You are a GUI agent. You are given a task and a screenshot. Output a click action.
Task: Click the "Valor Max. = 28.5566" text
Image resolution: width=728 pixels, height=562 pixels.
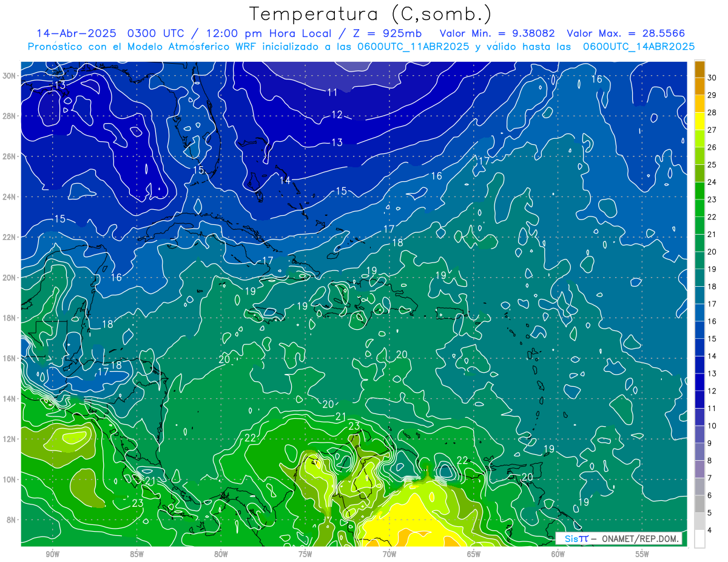click(626, 33)
